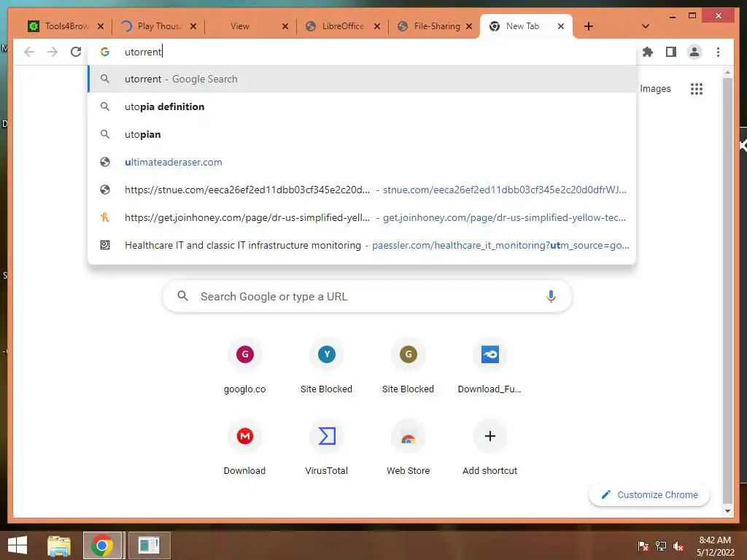This screenshot has width=747, height=560.
Task: Open the Site Blocked shortcut with Y icon
Action: click(x=326, y=354)
